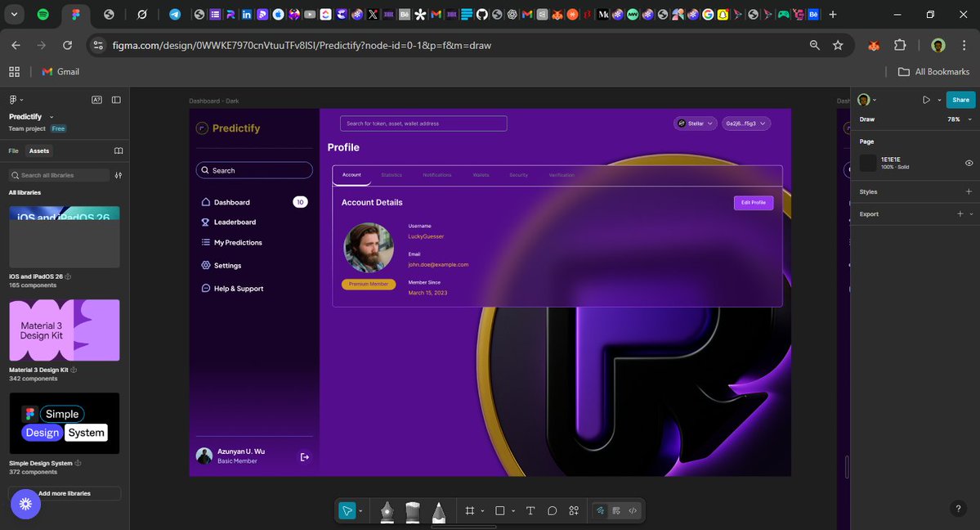Switch to Dev Mode toggle
Viewport: 980px width, 530px height.
tap(633, 510)
